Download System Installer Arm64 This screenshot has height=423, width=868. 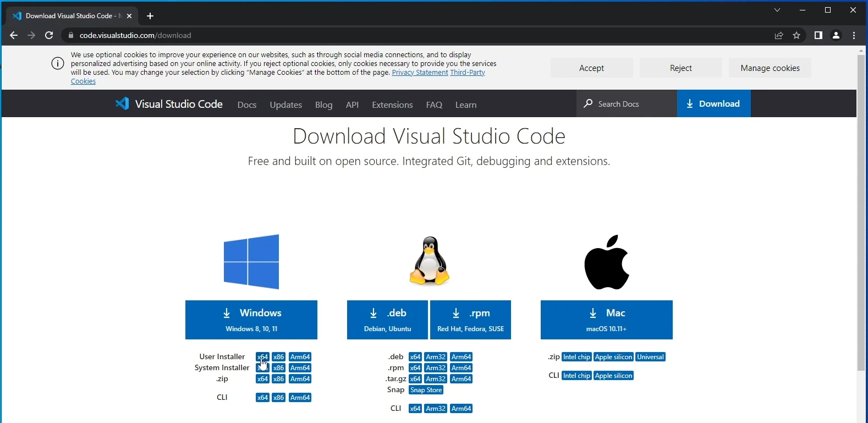[x=300, y=368]
